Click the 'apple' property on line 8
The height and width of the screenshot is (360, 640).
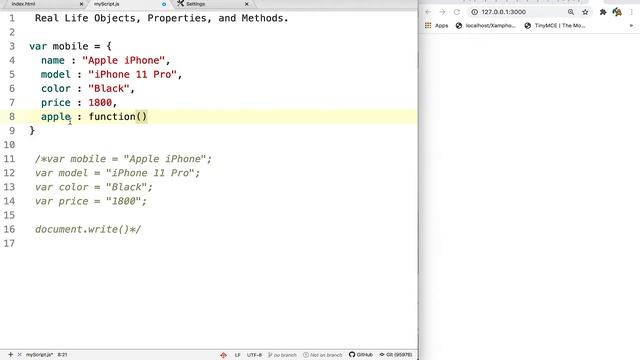(56, 117)
